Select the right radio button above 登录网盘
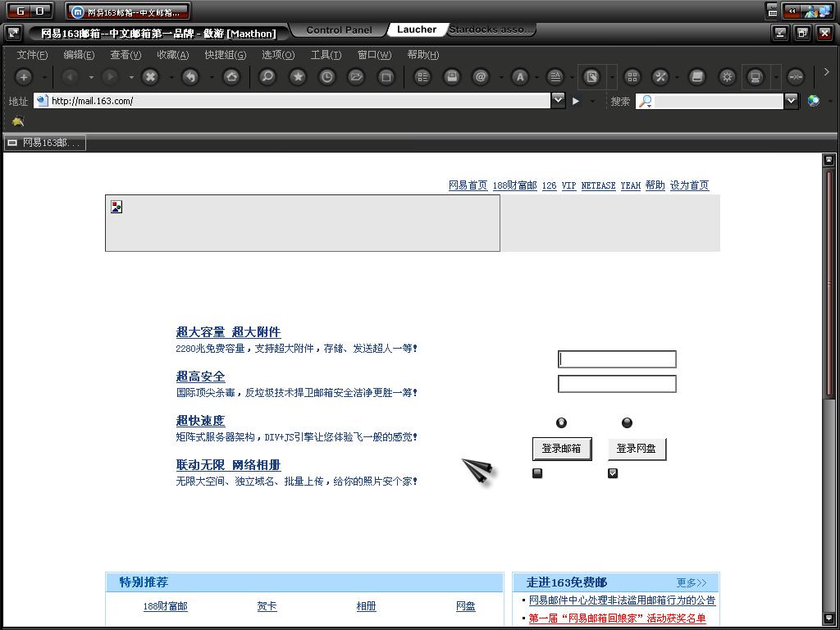Viewport: 840px width, 630px height. tap(627, 422)
